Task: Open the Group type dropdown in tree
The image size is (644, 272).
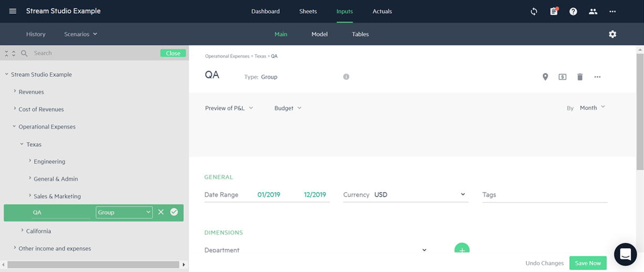Action: coord(124,212)
